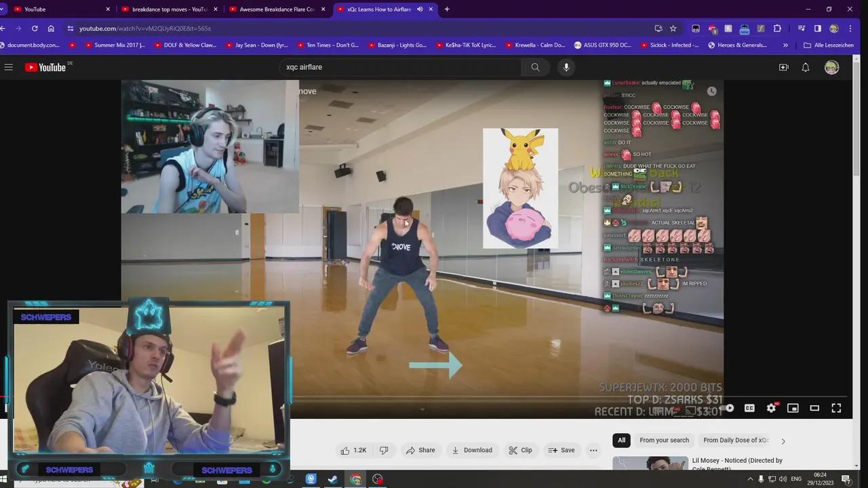
Task: Open media controls icon in toolbar
Action: (x=802, y=28)
